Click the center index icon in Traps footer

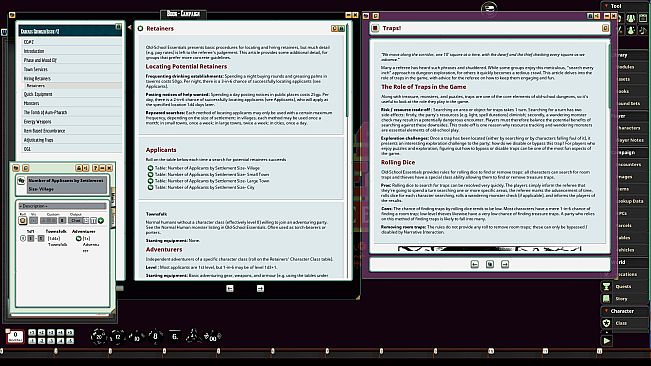coord(490,264)
